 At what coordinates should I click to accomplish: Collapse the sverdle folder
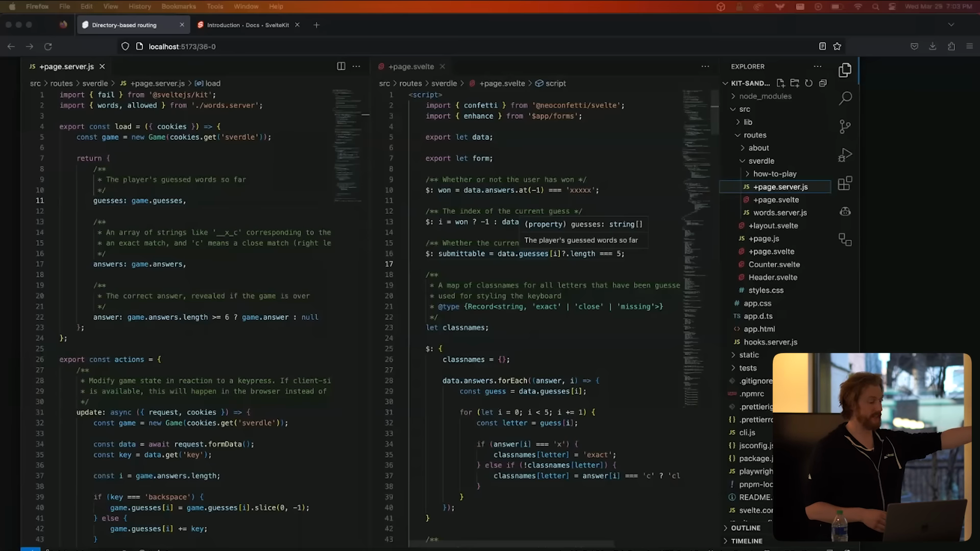click(761, 161)
